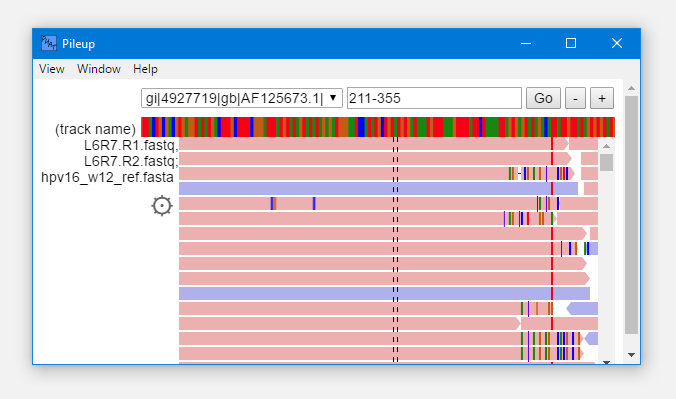Screen dimensions: 676x399
Task: Select the L6R7.R2.fastq; track label
Action: click(x=131, y=161)
